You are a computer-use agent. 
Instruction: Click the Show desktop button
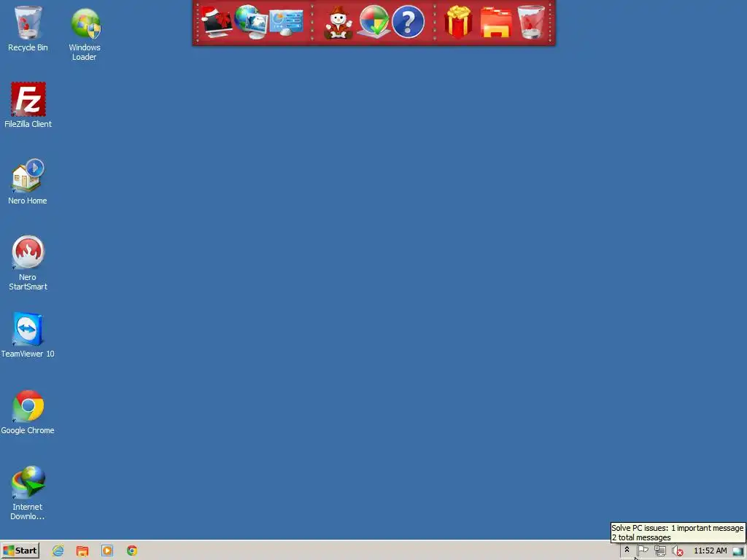(x=738, y=551)
